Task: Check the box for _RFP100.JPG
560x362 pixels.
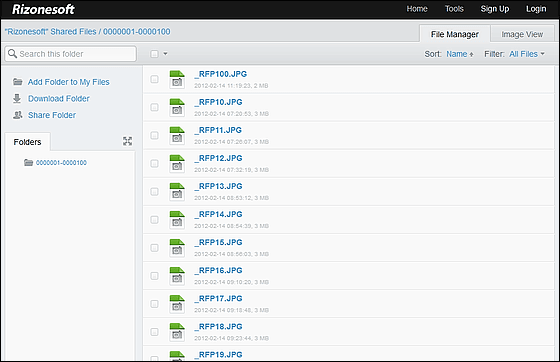Action: click(154, 79)
